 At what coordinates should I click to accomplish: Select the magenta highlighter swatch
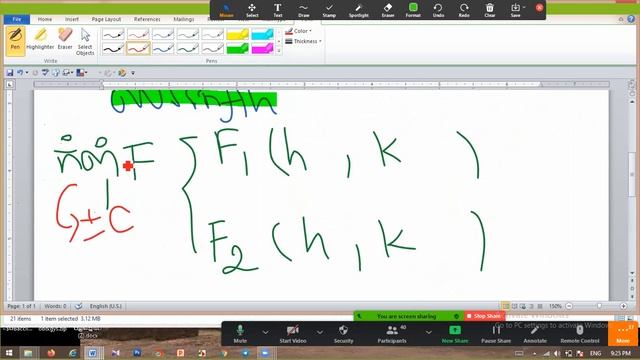[262, 49]
